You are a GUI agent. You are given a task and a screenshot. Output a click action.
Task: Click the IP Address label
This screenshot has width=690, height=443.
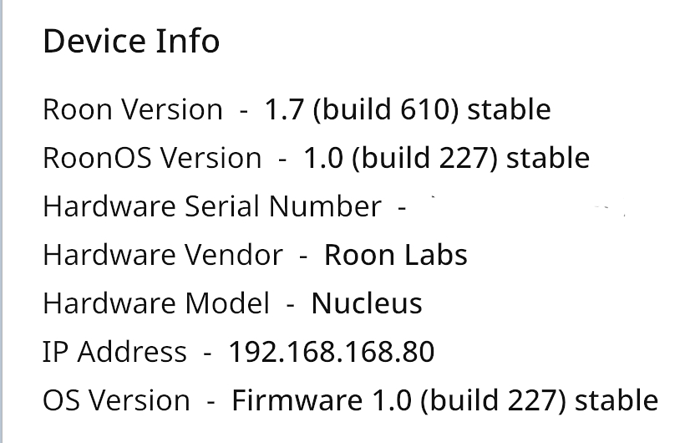coord(114,352)
